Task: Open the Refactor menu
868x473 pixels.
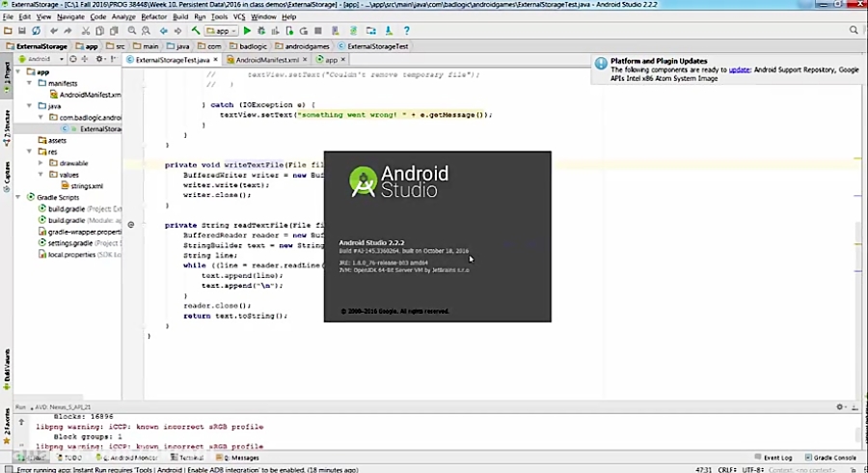Action: (153, 16)
